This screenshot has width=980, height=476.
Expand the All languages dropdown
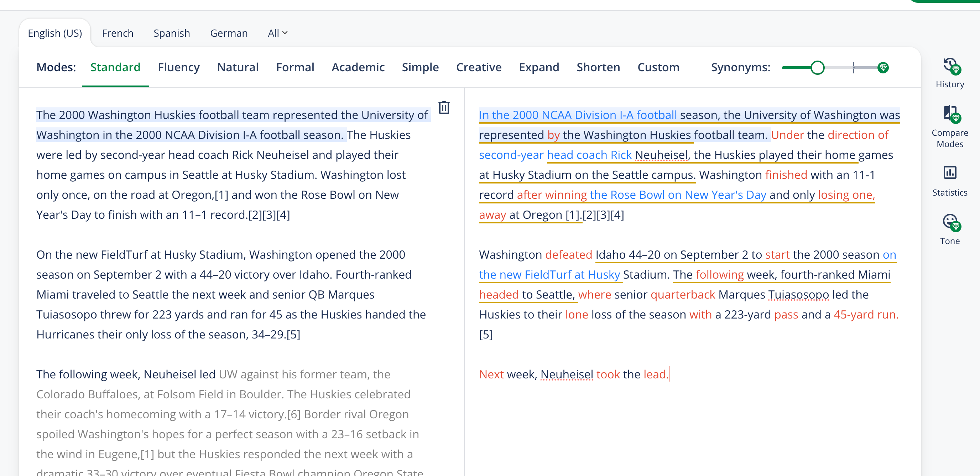278,33
